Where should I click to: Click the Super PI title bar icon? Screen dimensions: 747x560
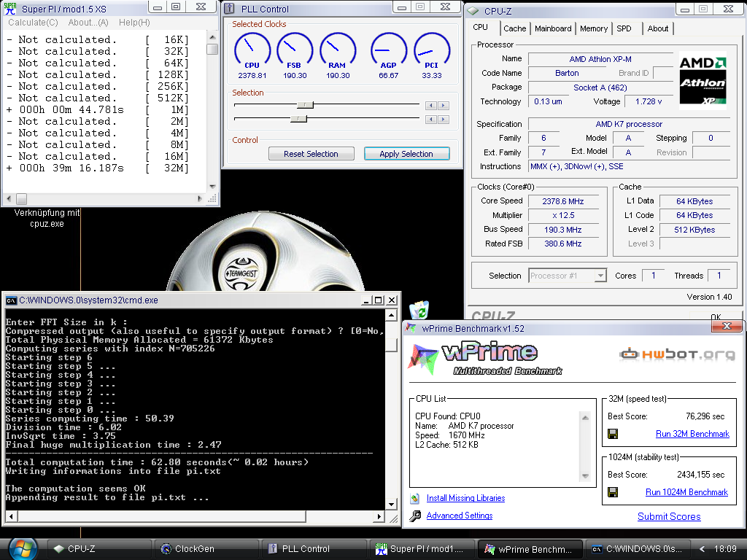(10, 8)
